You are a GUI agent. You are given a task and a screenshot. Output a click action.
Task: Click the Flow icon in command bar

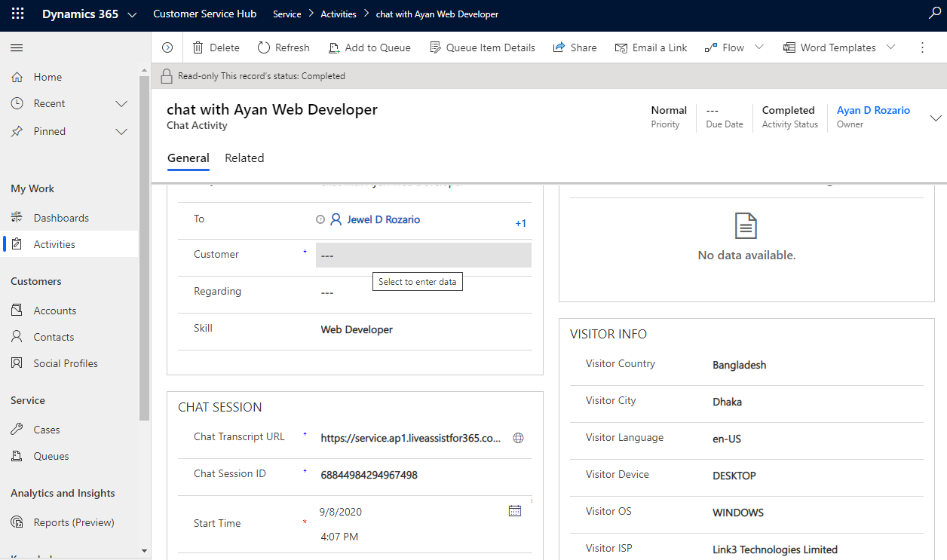point(711,47)
